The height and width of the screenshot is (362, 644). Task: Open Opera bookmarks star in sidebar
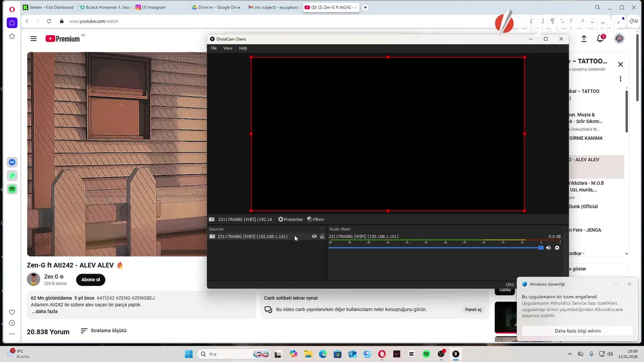pyautogui.click(x=12, y=36)
